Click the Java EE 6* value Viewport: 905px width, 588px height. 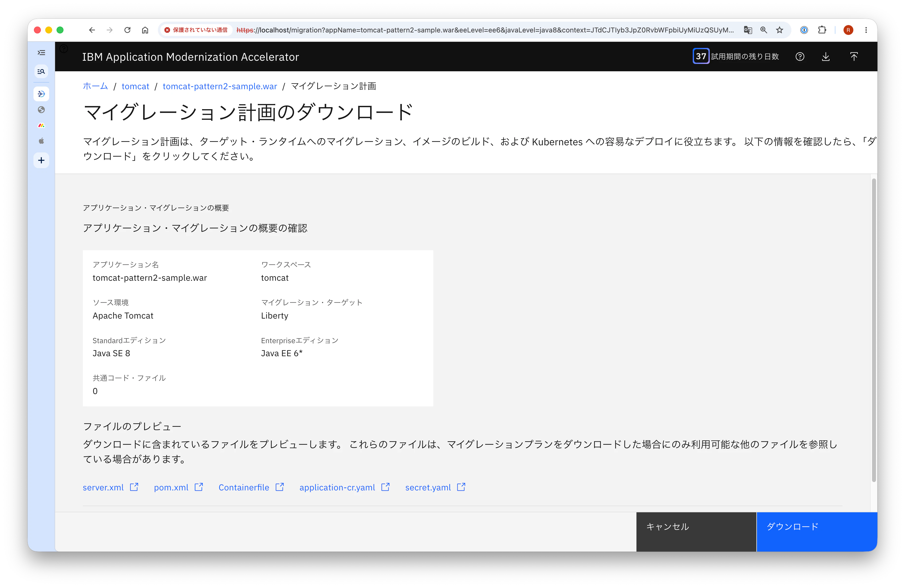click(x=282, y=353)
